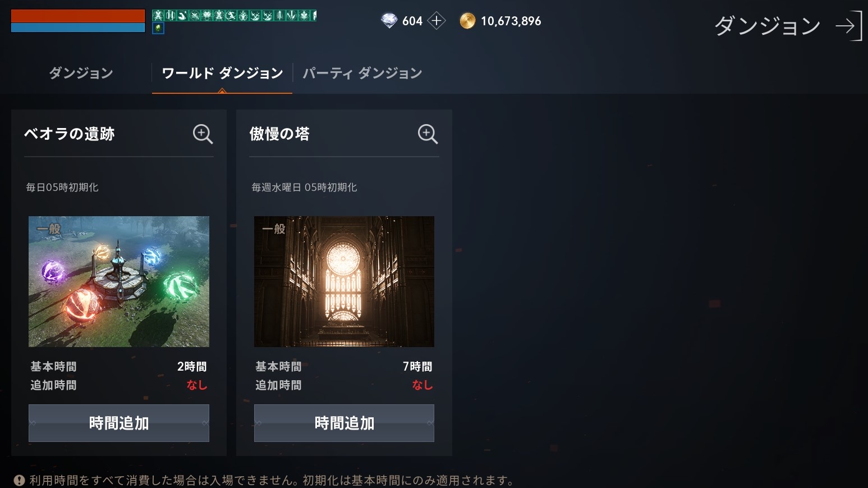Open details magnifier for ベオラの遺跡
This screenshot has height=488, width=868.
[x=203, y=134]
